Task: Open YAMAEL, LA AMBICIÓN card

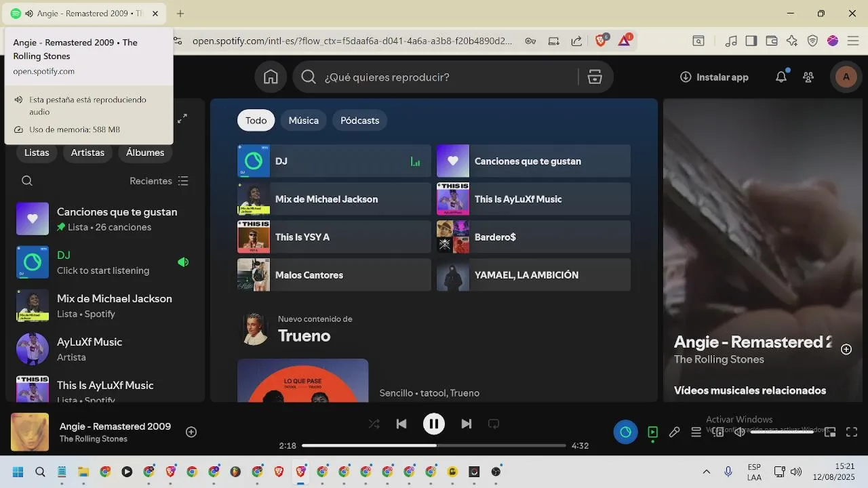Action: 534,275
